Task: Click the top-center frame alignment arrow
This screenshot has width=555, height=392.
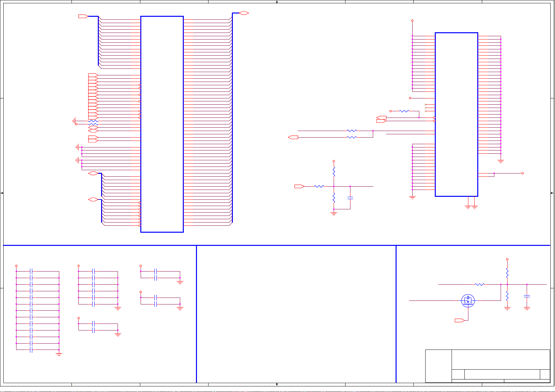Action: coord(277,2)
